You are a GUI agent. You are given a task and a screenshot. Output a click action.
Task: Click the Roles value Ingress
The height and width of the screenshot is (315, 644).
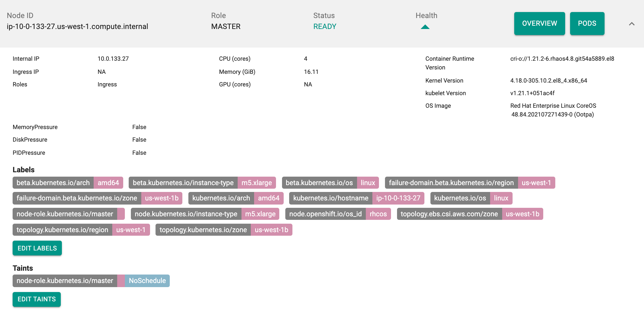[x=107, y=84]
